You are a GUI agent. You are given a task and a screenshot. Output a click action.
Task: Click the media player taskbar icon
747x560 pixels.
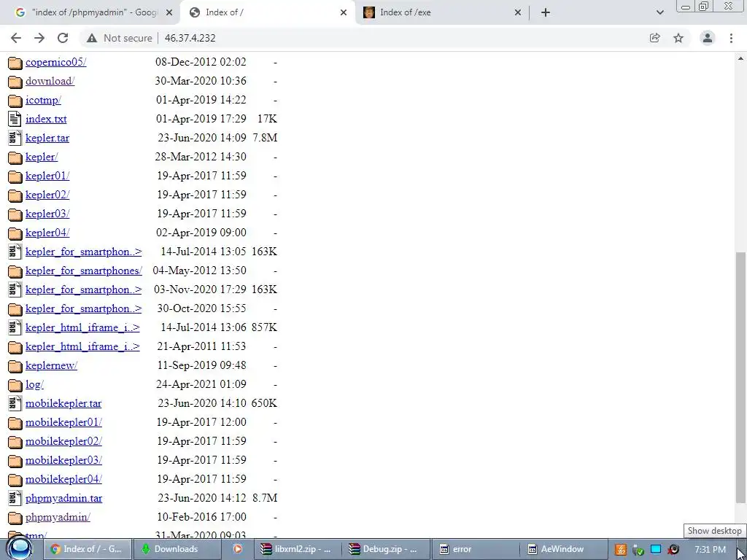(237, 549)
